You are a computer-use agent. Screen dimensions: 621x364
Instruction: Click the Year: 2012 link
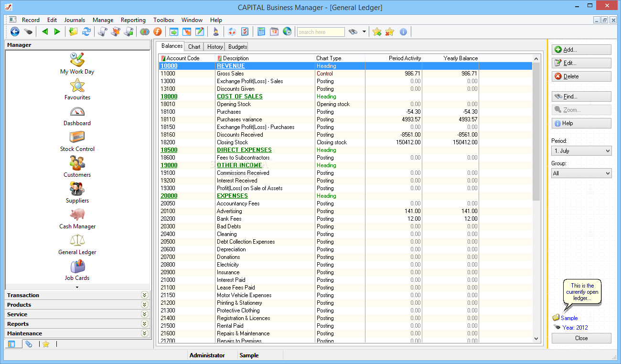[x=575, y=328]
